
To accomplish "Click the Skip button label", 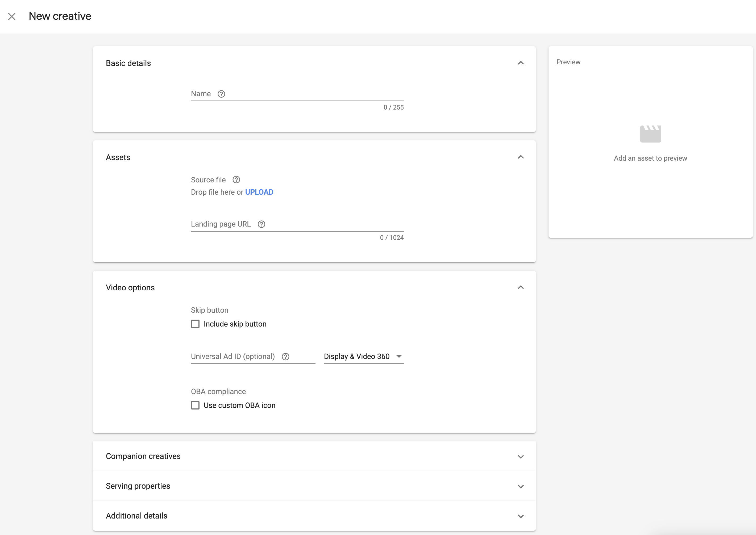I will pyautogui.click(x=210, y=310).
